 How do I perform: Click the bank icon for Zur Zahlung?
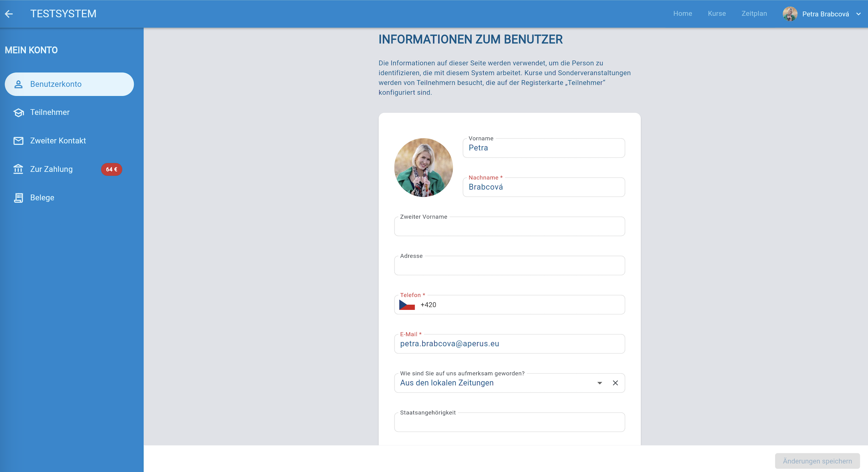19,169
